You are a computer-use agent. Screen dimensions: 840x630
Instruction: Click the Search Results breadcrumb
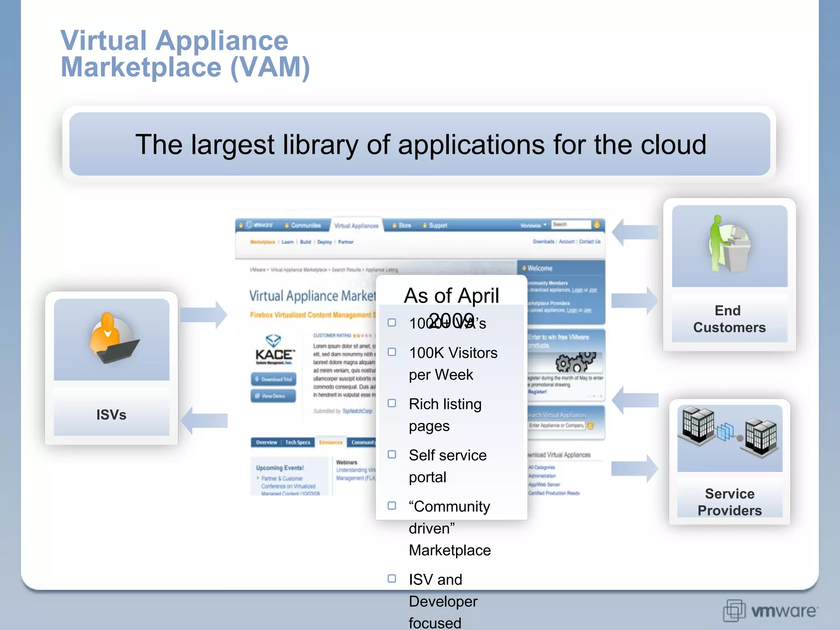[346, 270]
